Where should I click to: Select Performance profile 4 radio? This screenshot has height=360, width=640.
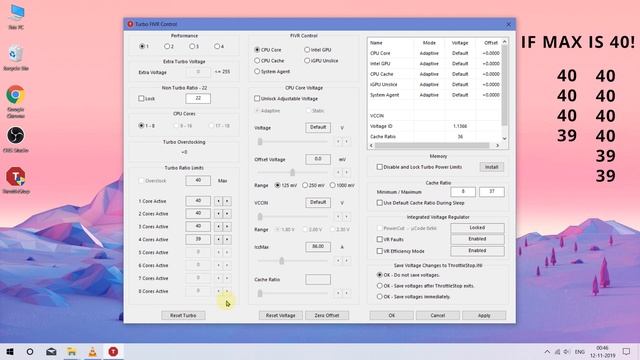click(217, 46)
